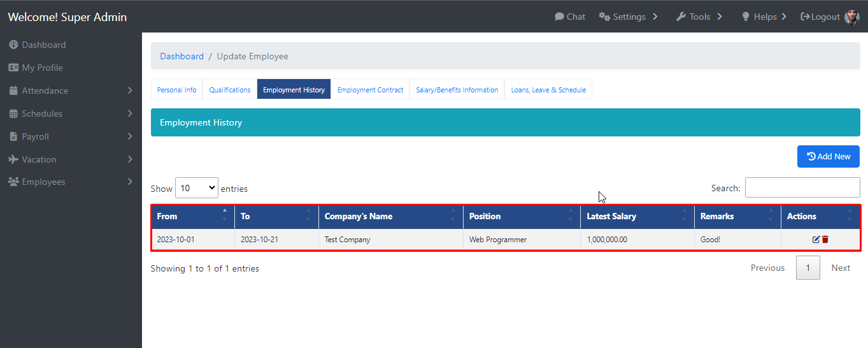
Task: Expand the Attendance sidebar menu
Action: click(71, 91)
